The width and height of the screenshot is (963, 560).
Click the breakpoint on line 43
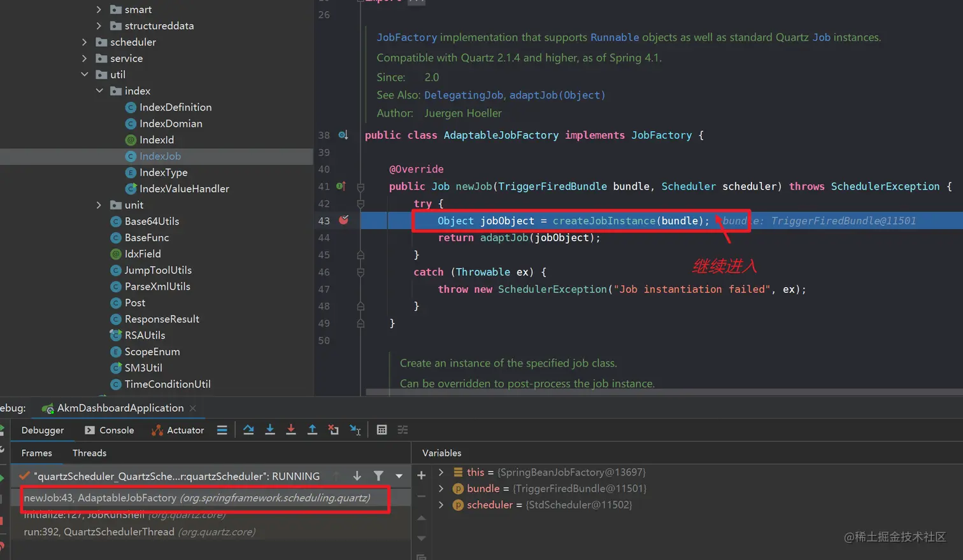click(x=344, y=220)
